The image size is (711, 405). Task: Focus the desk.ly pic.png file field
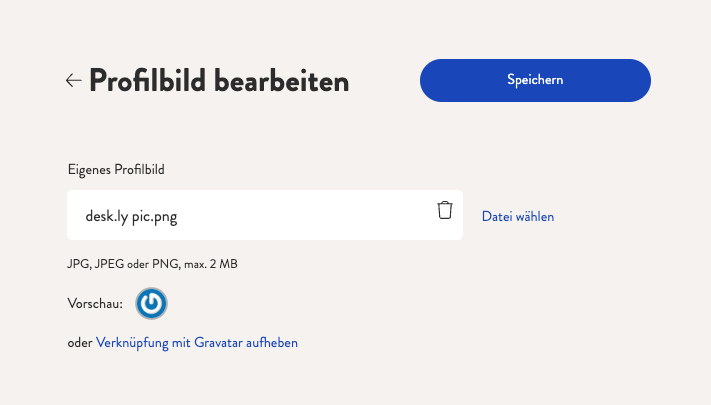[x=265, y=215]
